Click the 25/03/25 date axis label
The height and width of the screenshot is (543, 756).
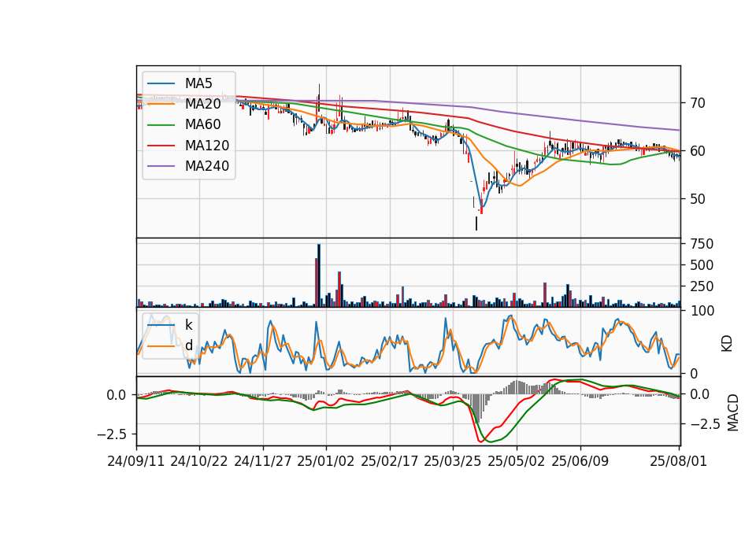[452, 461]
